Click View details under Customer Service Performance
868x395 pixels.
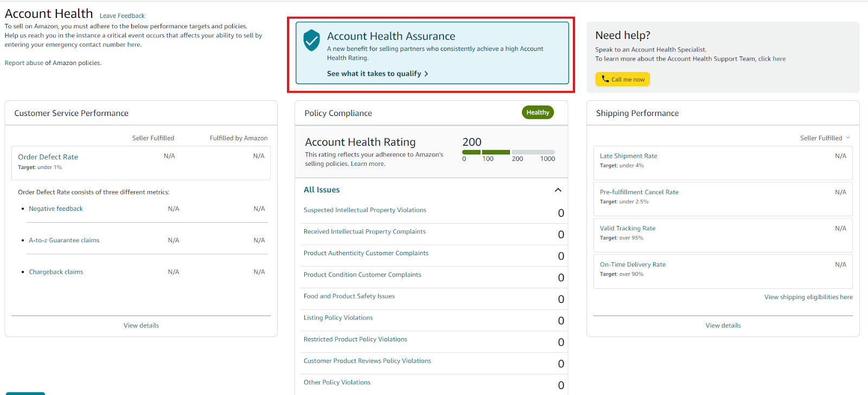141,326
